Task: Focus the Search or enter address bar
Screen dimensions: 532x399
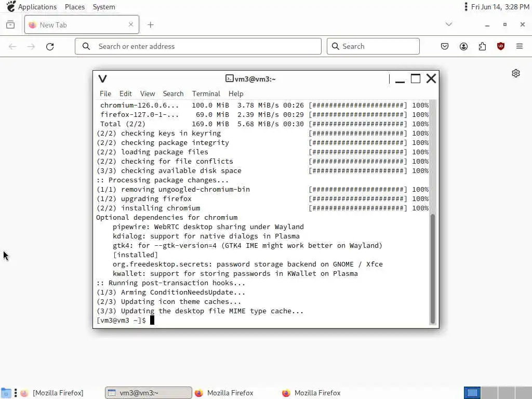Action: tap(198, 46)
